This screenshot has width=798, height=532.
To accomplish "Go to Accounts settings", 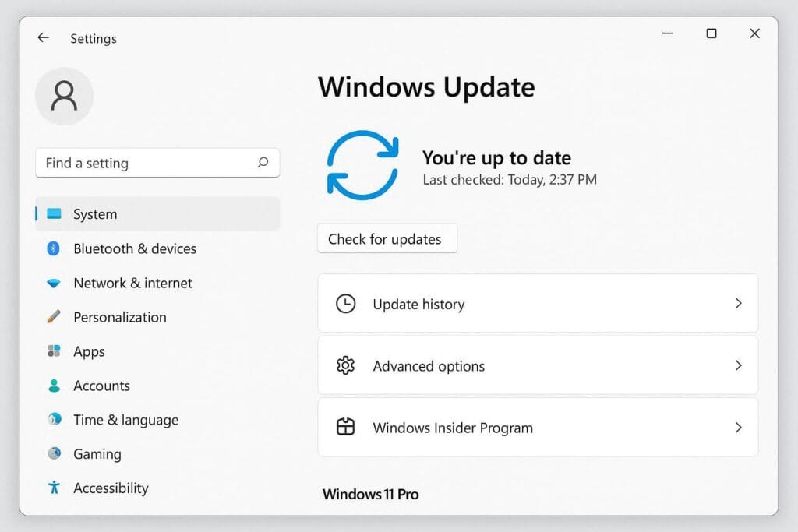I will coord(101,386).
